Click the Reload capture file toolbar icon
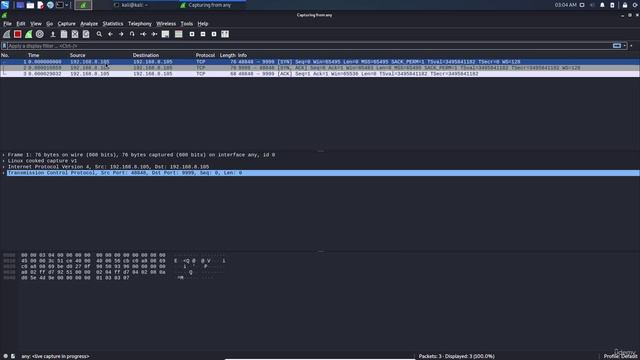 coord(86,34)
